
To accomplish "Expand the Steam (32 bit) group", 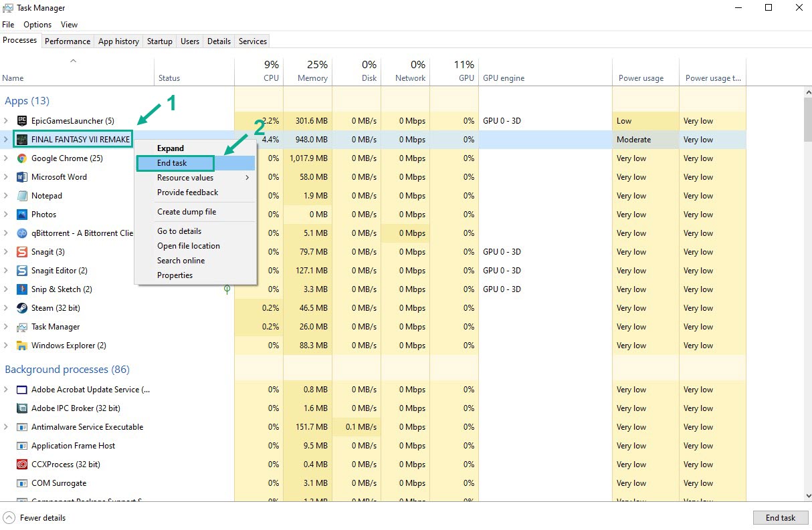I will click(x=6, y=308).
